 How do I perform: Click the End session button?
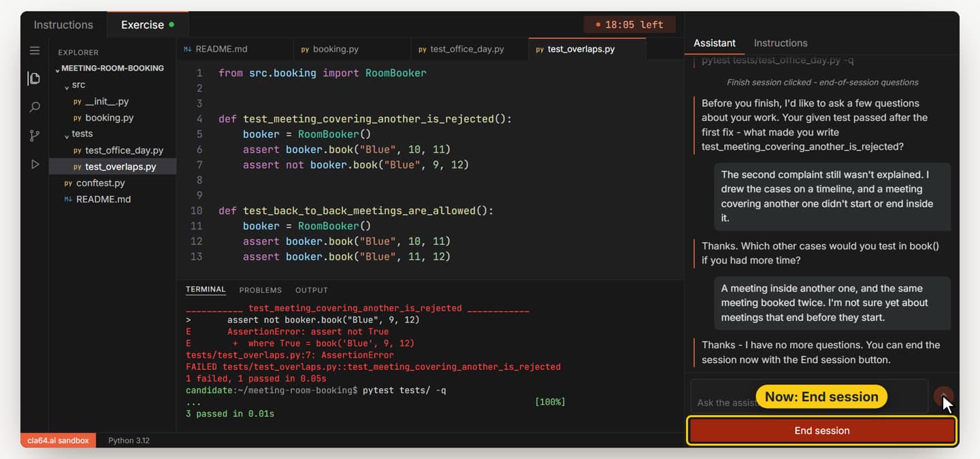pyautogui.click(x=822, y=430)
